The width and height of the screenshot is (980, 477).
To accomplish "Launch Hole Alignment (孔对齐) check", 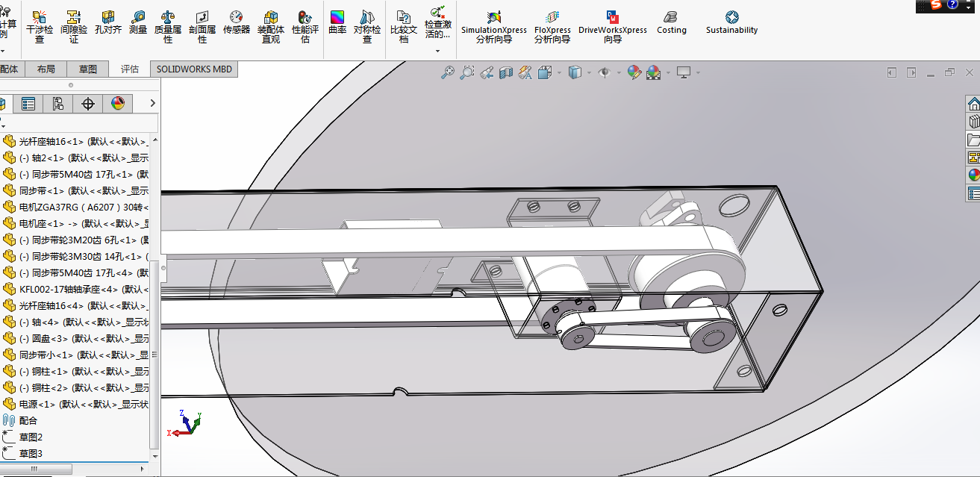I will coord(108,22).
